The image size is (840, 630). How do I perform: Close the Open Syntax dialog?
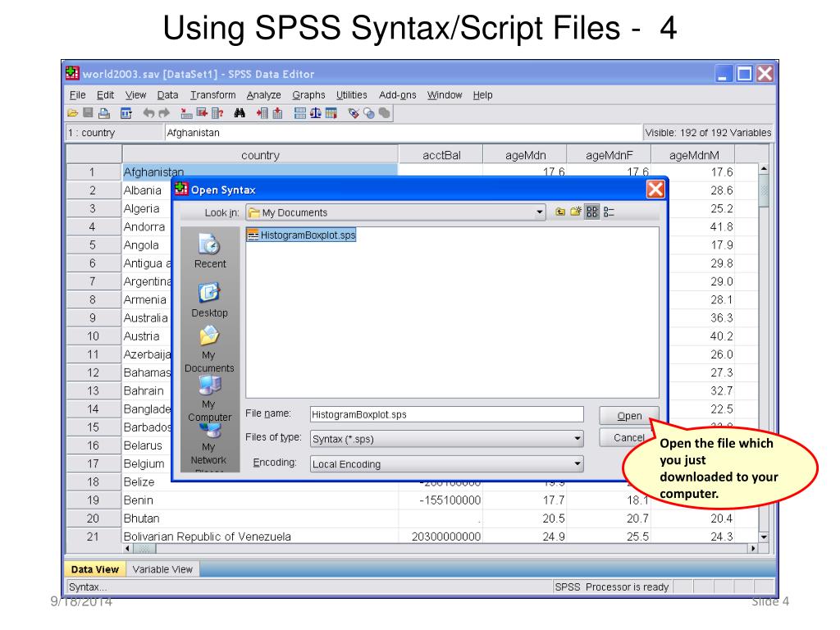(x=655, y=189)
